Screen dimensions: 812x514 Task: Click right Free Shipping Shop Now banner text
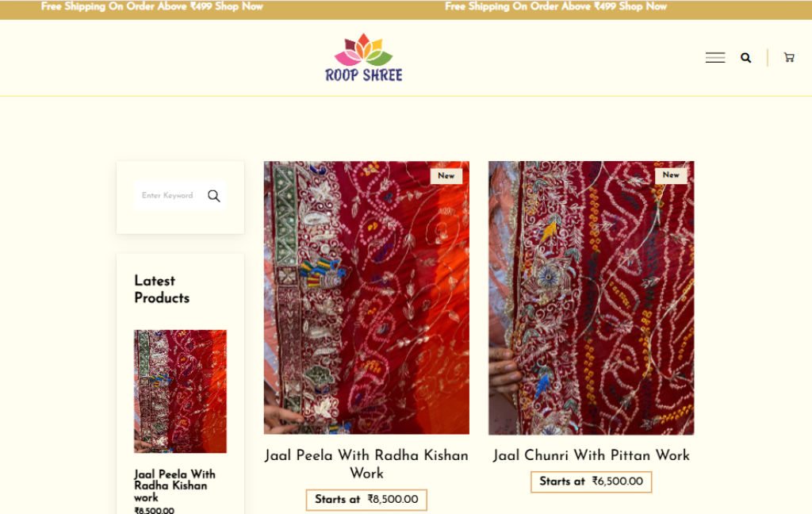556,6
